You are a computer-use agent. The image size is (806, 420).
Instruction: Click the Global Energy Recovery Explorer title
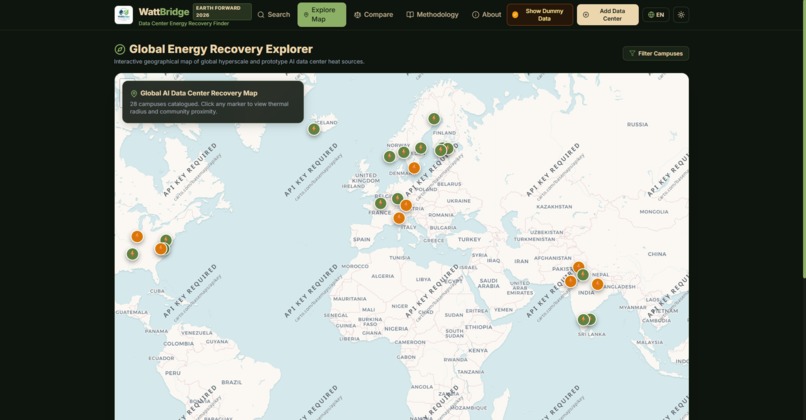(x=221, y=49)
